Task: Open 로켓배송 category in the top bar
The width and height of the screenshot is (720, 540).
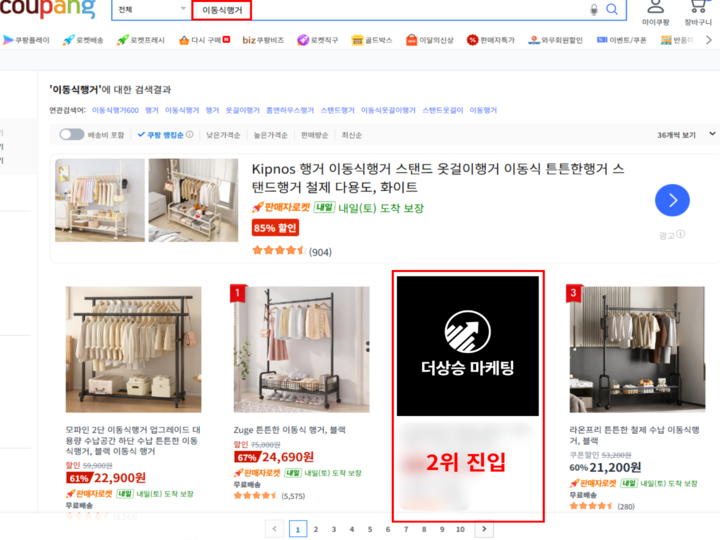Action: tap(82, 40)
